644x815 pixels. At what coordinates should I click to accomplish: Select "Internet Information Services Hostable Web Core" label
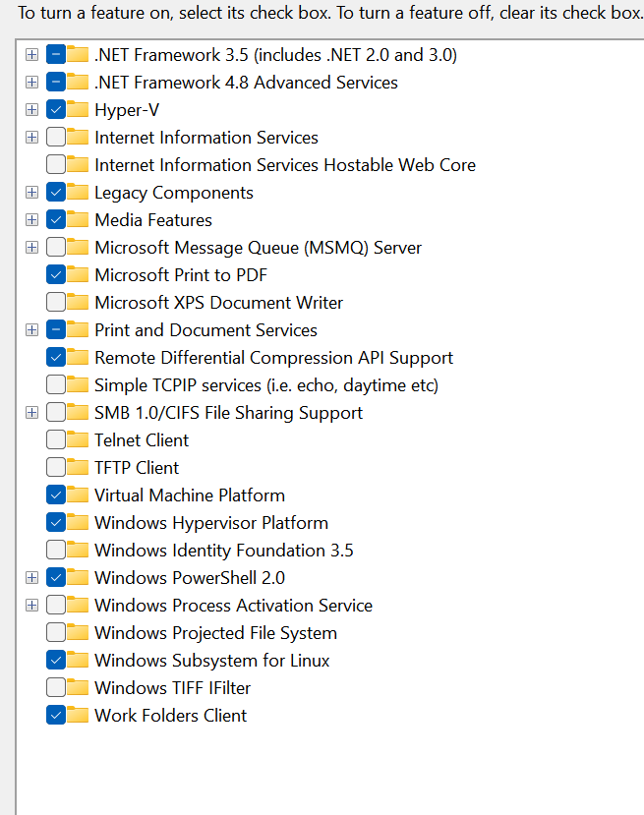point(285,165)
